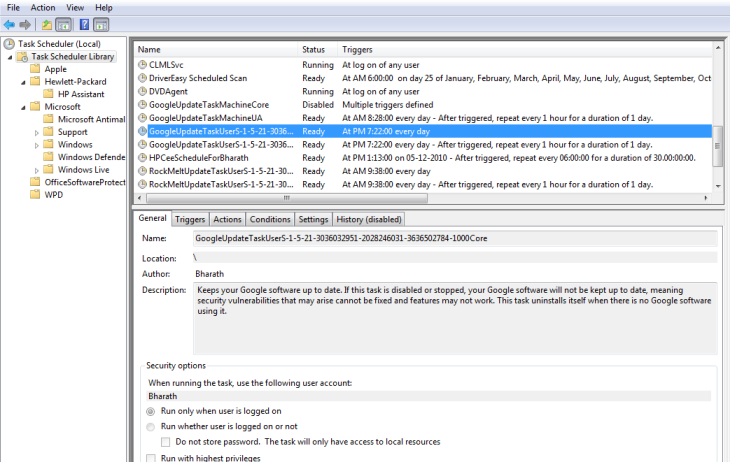Select the Windows Live tree item
The image size is (730, 462).
coord(83,170)
